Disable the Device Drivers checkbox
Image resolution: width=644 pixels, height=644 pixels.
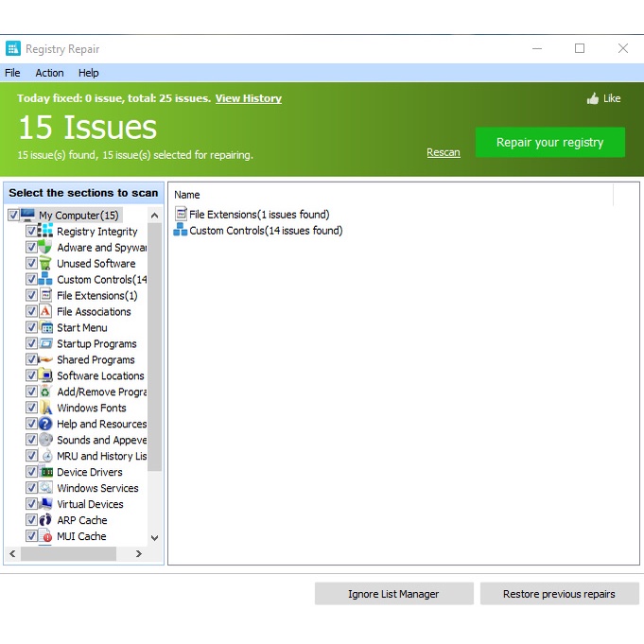pos(32,472)
